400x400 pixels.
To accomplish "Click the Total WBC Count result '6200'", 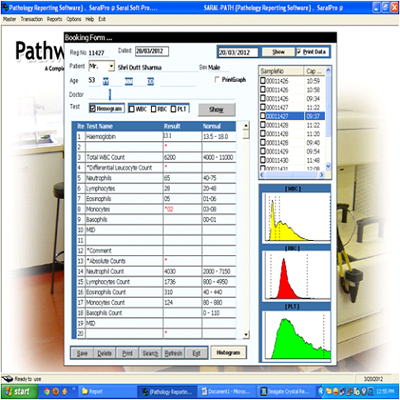I will pos(182,157).
